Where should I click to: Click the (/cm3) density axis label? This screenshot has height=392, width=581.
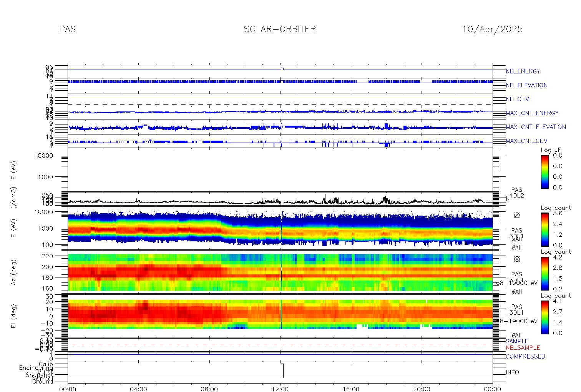tap(13, 198)
